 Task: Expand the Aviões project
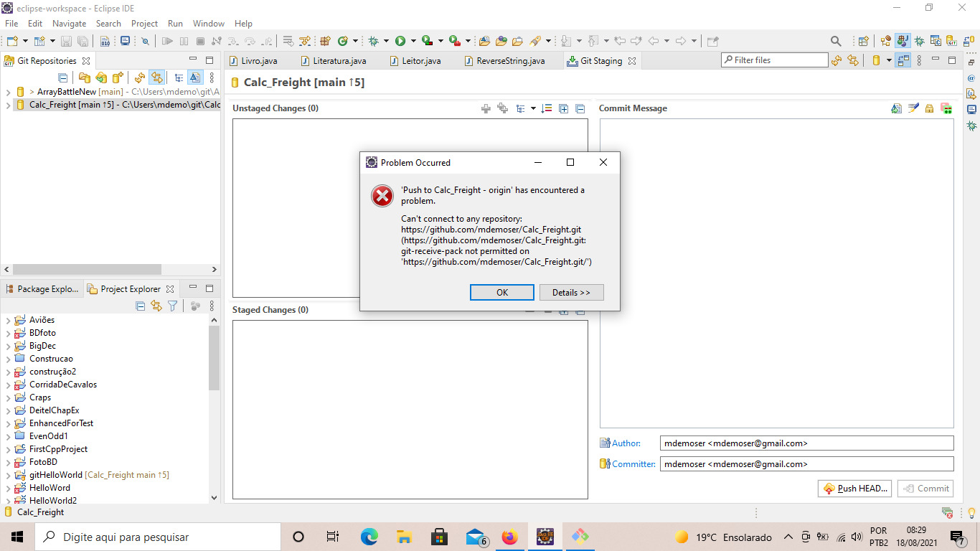pos(8,320)
